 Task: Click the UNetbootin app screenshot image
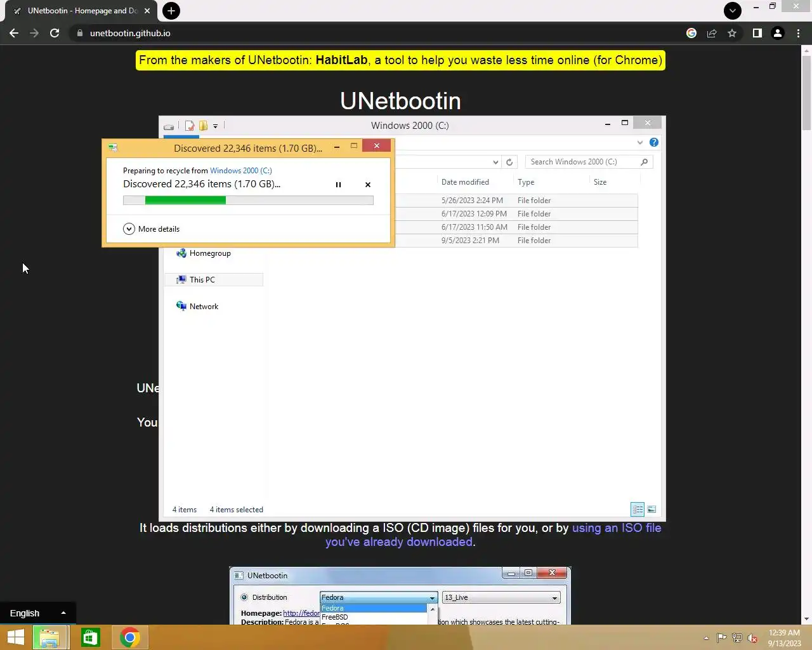tap(400, 595)
